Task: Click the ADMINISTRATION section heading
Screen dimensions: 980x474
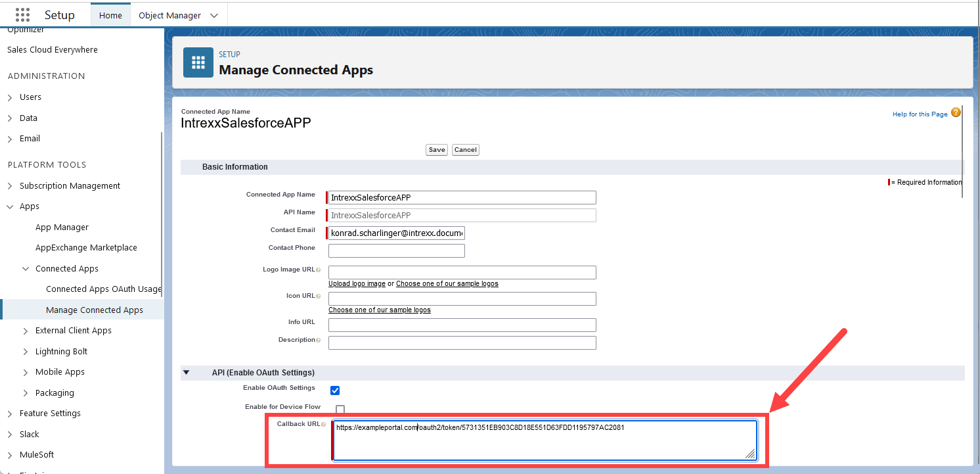Action: [47, 76]
